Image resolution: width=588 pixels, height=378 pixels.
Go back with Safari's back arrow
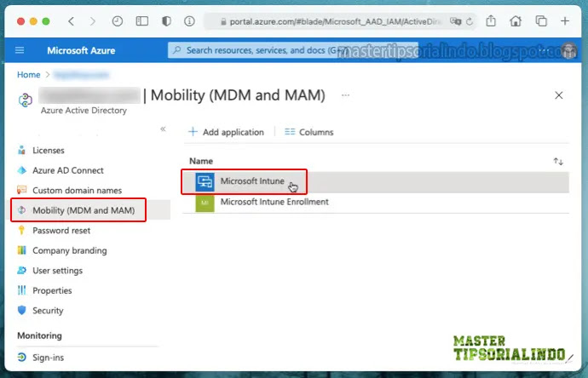click(72, 21)
